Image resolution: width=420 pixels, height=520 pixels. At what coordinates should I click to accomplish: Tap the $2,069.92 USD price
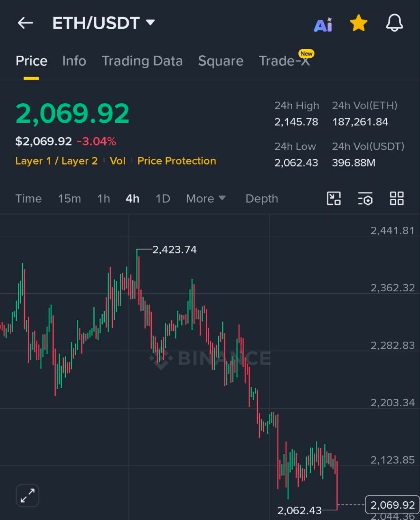click(43, 141)
